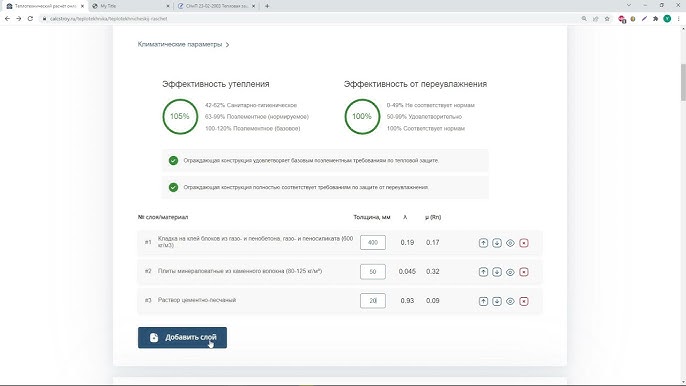The image size is (686, 386).
Task: Reload the current page
Action: [x=30, y=19]
